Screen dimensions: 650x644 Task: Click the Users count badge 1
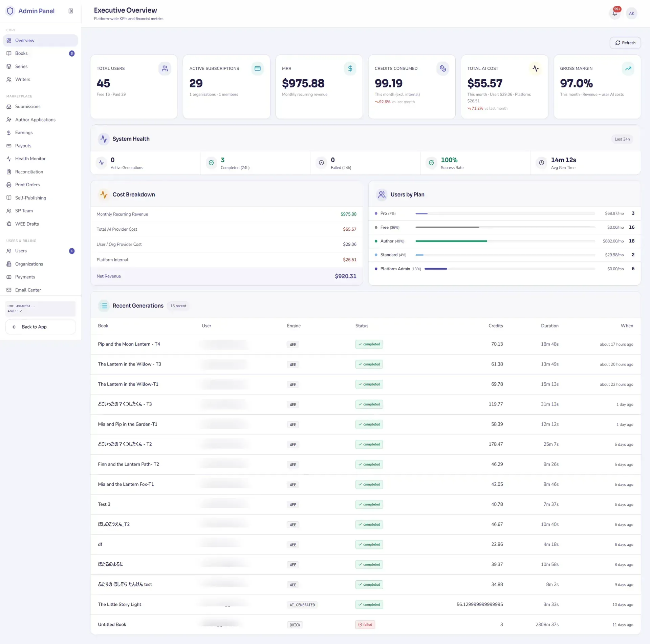click(x=72, y=251)
